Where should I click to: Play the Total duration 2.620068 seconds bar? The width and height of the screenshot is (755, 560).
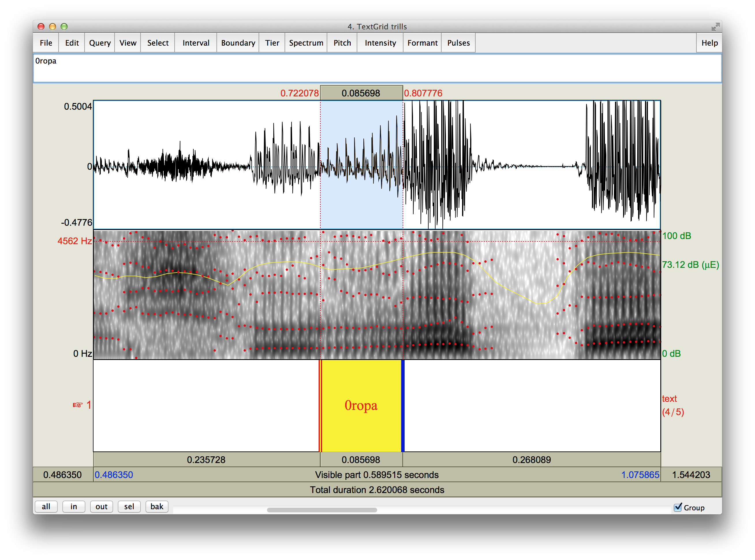[377, 490]
